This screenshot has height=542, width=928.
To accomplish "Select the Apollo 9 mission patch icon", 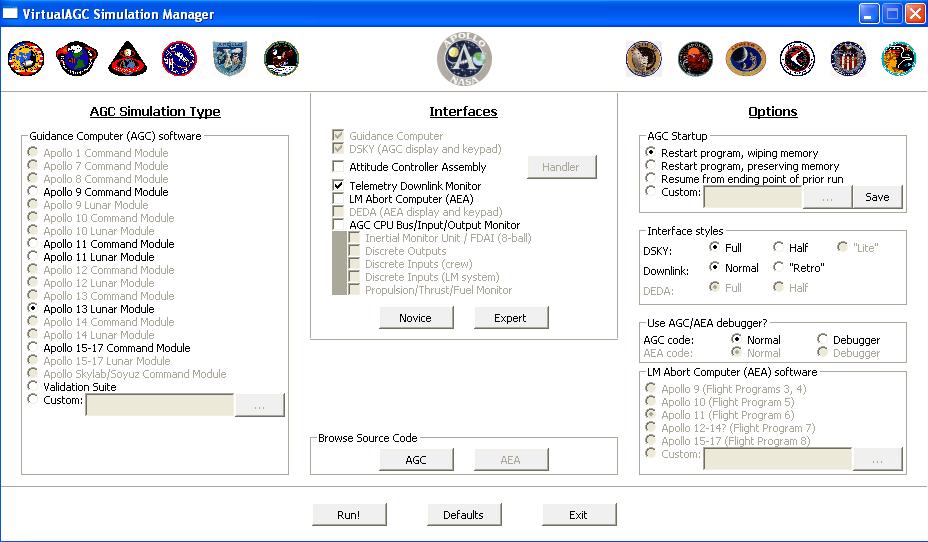I will (x=179, y=59).
